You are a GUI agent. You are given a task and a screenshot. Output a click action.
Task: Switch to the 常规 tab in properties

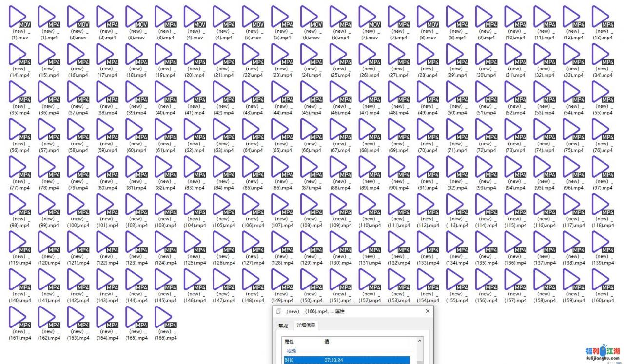(x=283, y=326)
